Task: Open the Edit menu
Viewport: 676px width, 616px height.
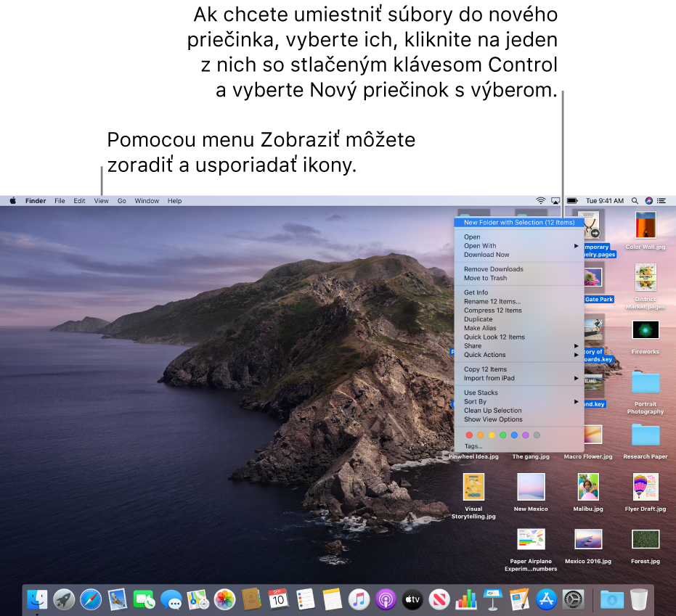Action: coord(79,201)
